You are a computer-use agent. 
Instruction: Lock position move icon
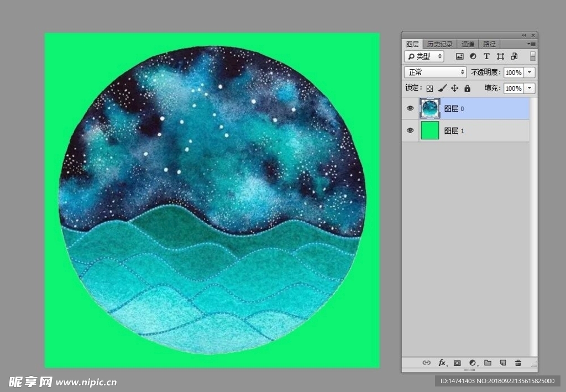click(454, 88)
